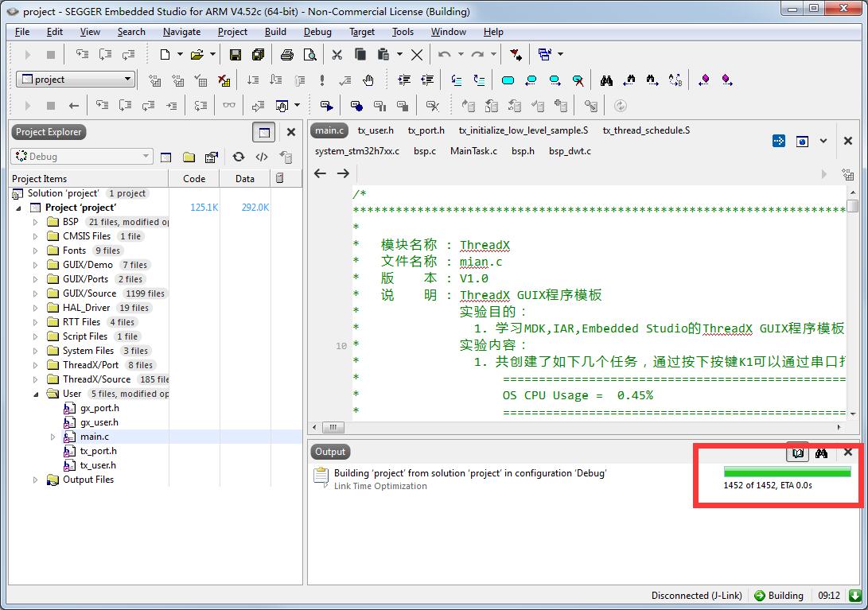868x610 pixels.
Task: Click the build log icon in Output panel
Action: click(798, 453)
